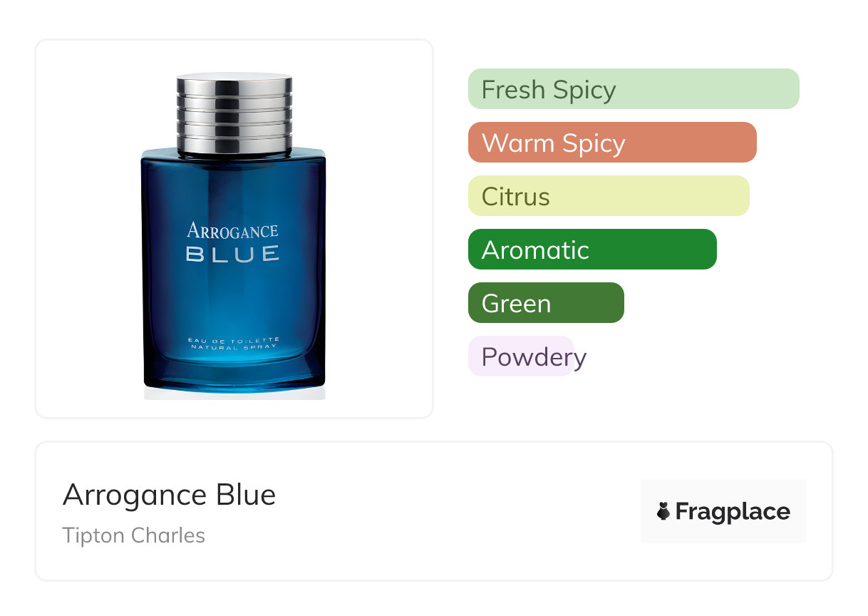This screenshot has height=616, width=868.
Task: Click the Powdery label text
Action: (534, 358)
